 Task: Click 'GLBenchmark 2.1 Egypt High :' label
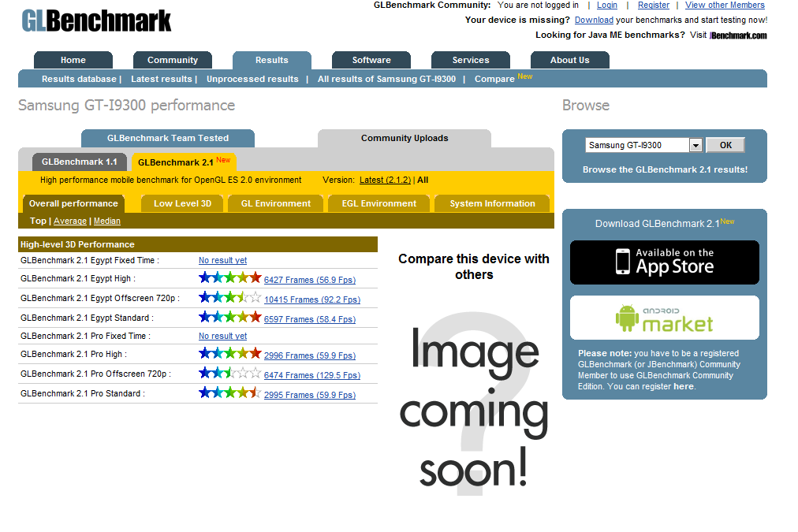pyautogui.click(x=78, y=279)
